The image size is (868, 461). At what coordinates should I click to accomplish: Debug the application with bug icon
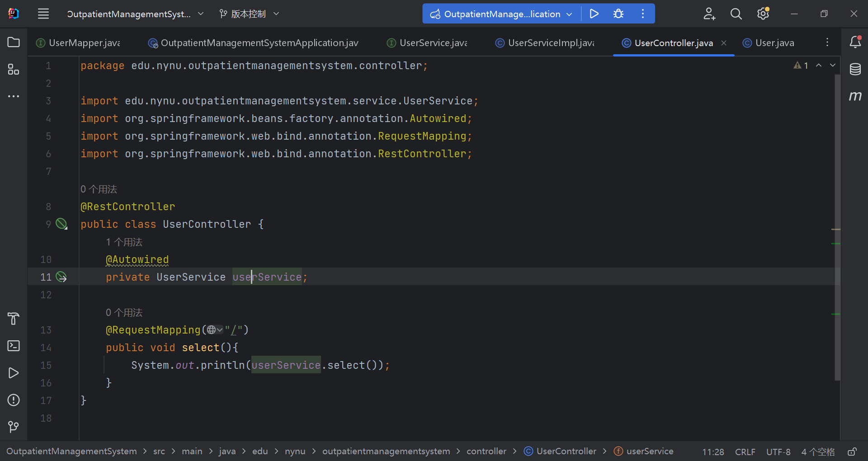click(x=618, y=14)
